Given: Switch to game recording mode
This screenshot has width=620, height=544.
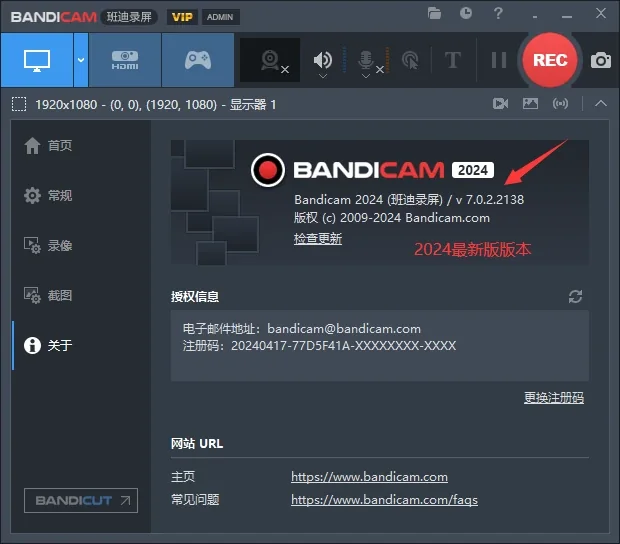Looking at the screenshot, I should [198, 60].
